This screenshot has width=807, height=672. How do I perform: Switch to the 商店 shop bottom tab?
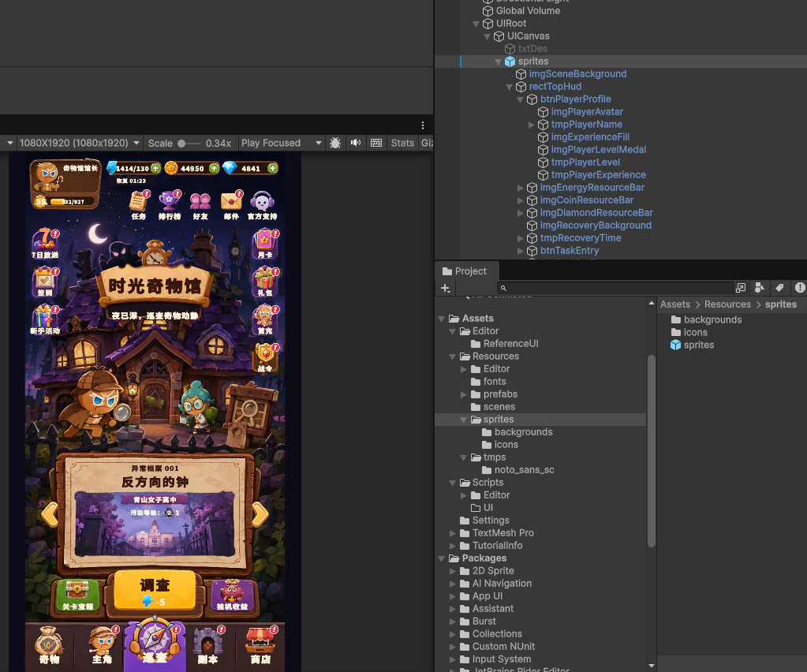tap(261, 645)
